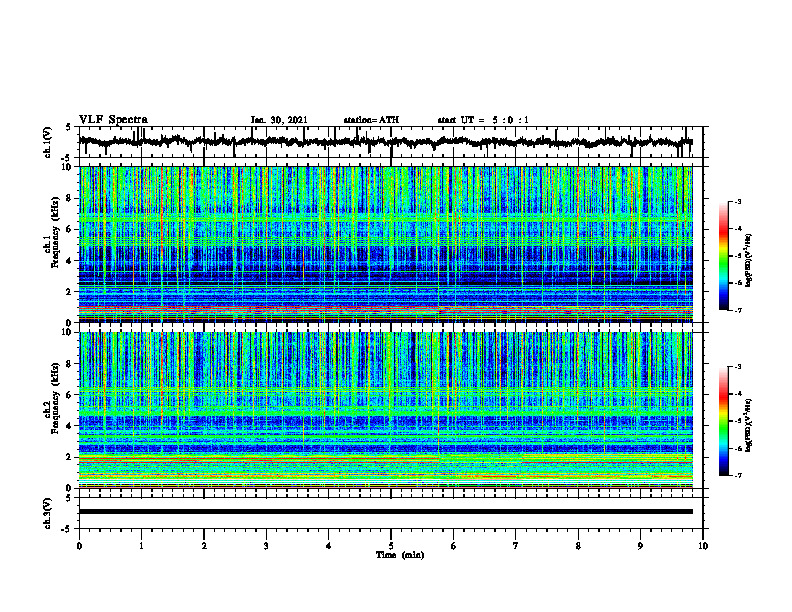Click the 'ch.1 Frequency (kHz)' axis label
The image size is (792, 612).
click(51, 232)
